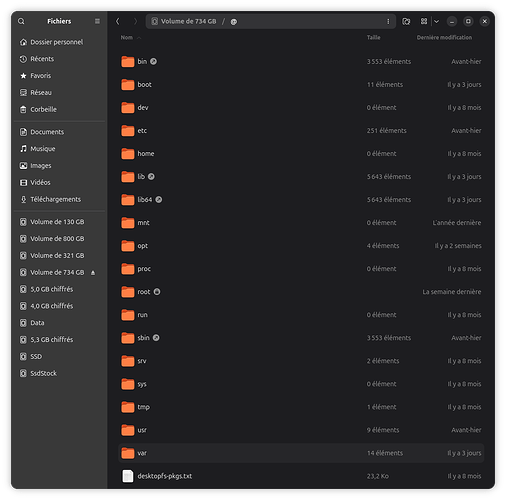Screen dimensions: 506x500
Task: Select the usr folder icon
Action: [x=128, y=430]
